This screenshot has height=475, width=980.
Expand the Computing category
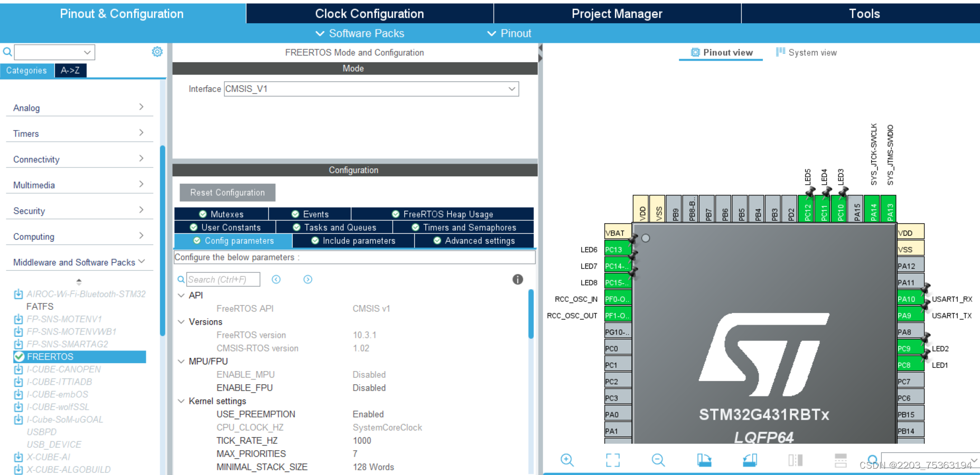click(x=79, y=236)
